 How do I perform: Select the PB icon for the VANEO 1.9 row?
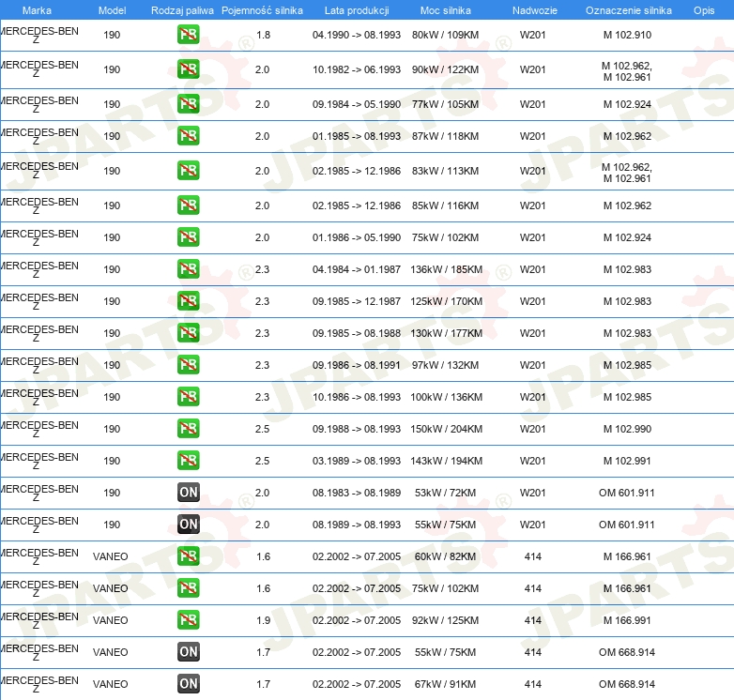pos(189,620)
